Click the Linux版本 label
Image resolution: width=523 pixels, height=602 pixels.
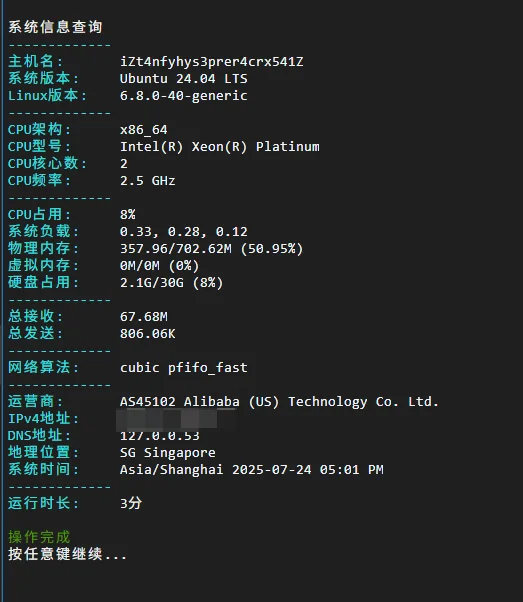[x=47, y=95]
